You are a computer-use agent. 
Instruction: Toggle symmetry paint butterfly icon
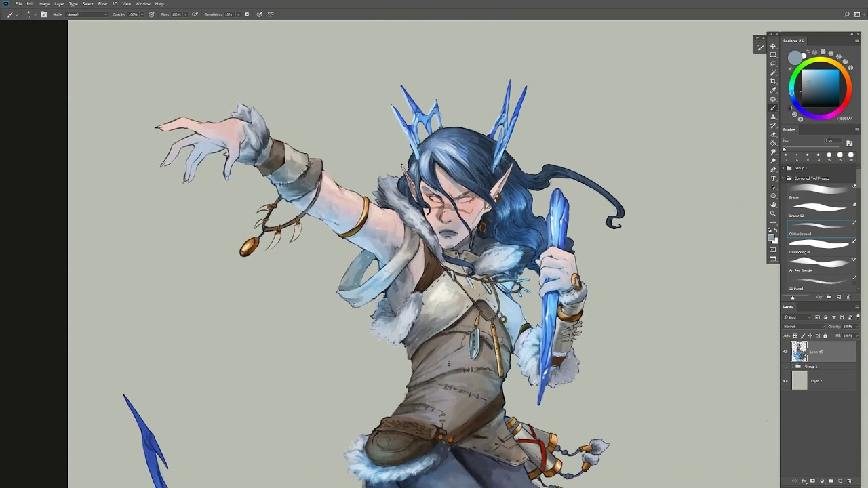pyautogui.click(x=271, y=14)
